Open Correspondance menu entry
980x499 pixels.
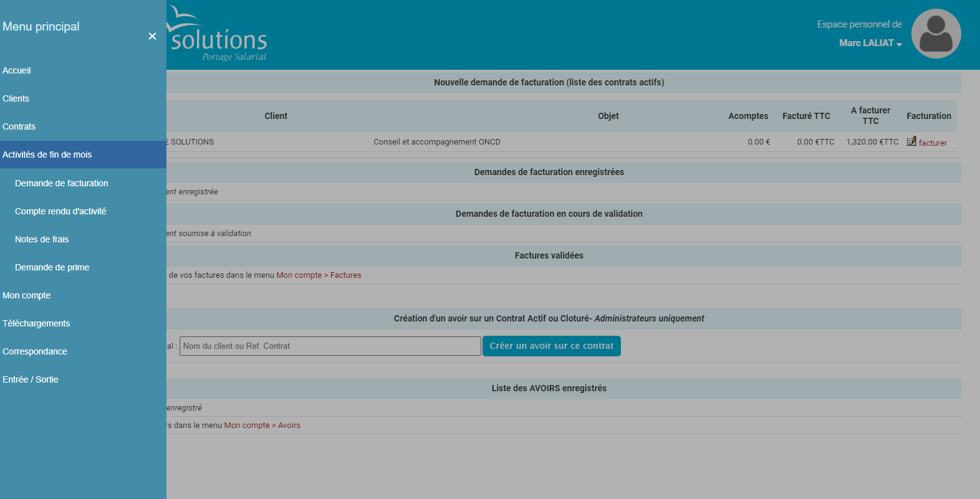pos(35,351)
